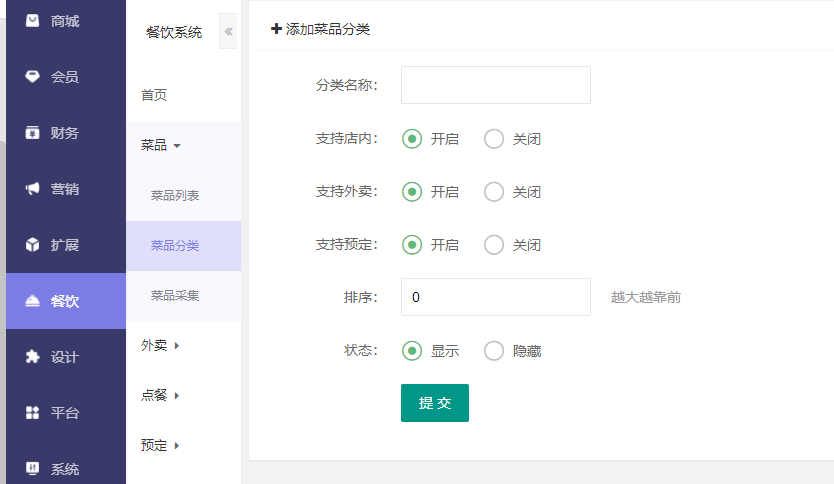This screenshot has width=834, height=484.
Task: Expand the 点餐 menu group
Action: pyautogui.click(x=160, y=396)
